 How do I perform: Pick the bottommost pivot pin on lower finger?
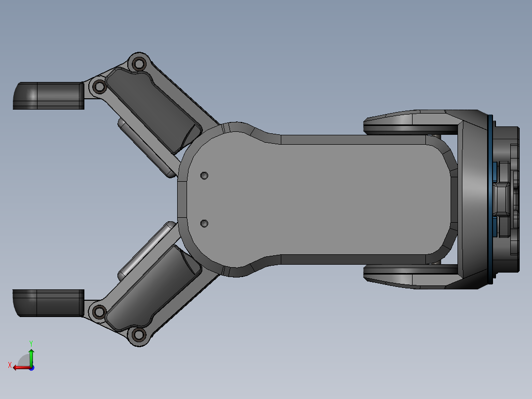139,335
